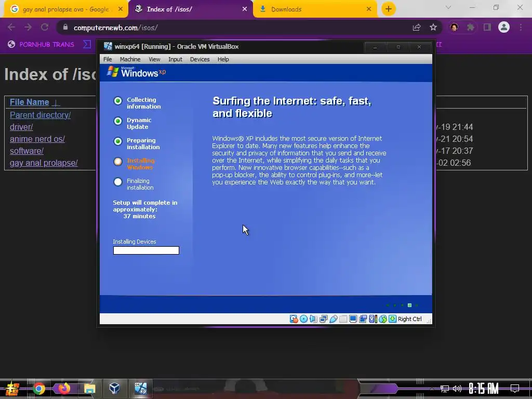Image resolution: width=532 pixels, height=399 pixels.
Task: Open the notification center icon
Action: coord(515,389)
